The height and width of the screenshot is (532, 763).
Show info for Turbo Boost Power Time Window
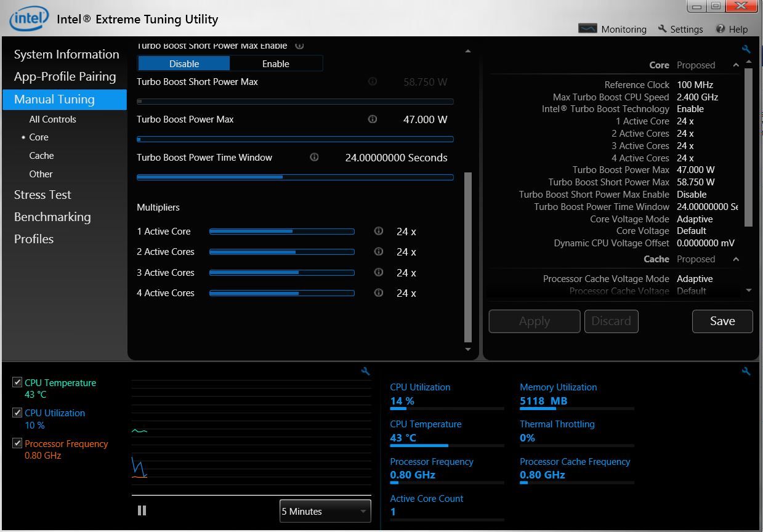tap(314, 157)
